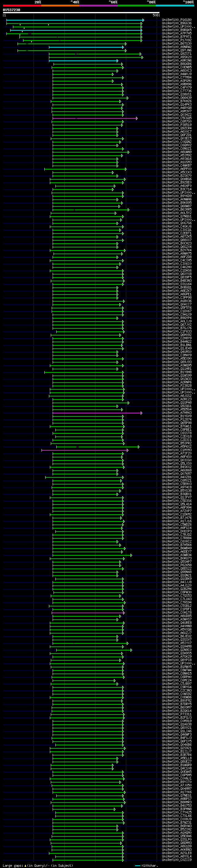Open hit UniRef100_B2V7K4
The image size is (197, 868).
[176, 250]
